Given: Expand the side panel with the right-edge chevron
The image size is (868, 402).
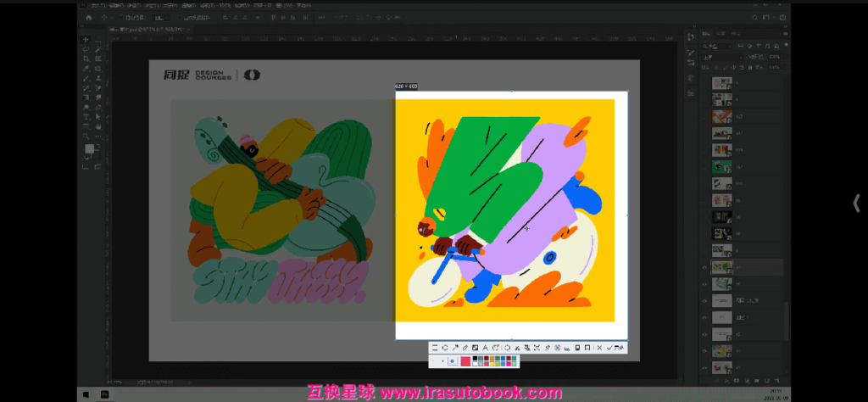Looking at the screenshot, I should pyautogui.click(x=856, y=204).
